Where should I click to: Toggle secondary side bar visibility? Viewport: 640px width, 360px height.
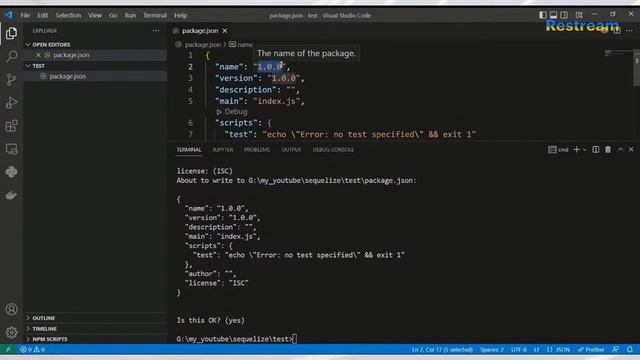pos(564,15)
